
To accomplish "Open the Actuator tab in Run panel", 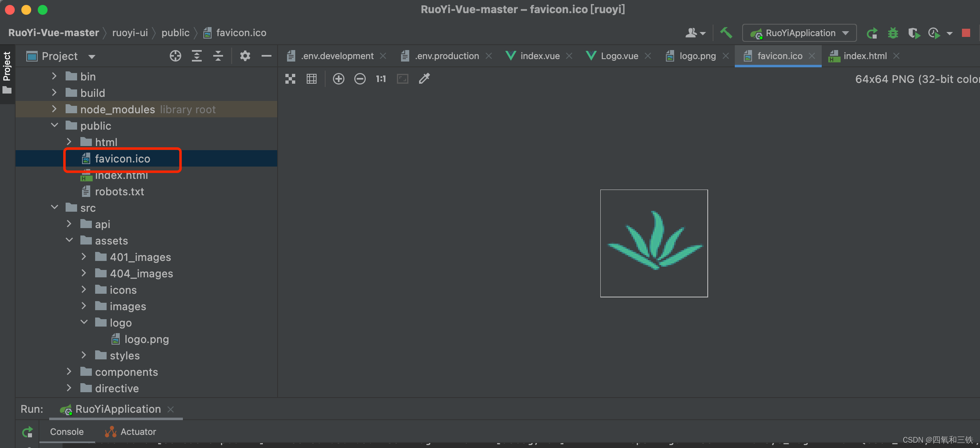I will point(130,432).
